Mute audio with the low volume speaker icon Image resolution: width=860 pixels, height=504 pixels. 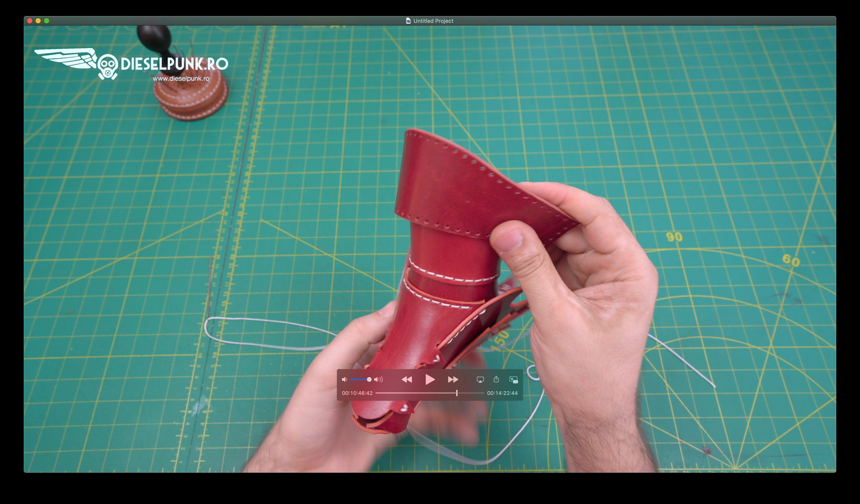click(x=344, y=379)
